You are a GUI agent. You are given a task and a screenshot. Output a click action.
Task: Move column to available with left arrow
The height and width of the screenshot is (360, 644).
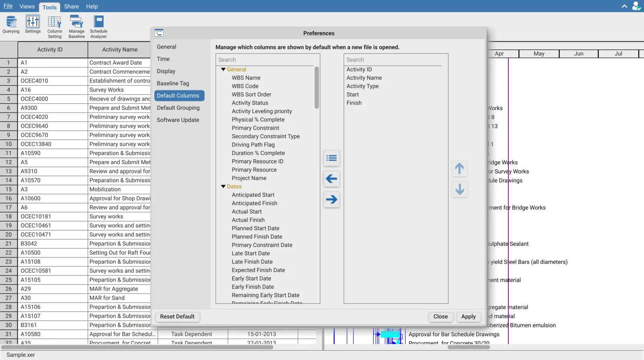tap(332, 179)
